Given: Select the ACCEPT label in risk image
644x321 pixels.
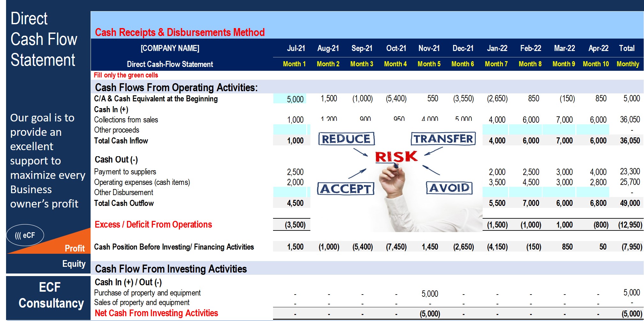Looking at the screenshot, I should (346, 188).
